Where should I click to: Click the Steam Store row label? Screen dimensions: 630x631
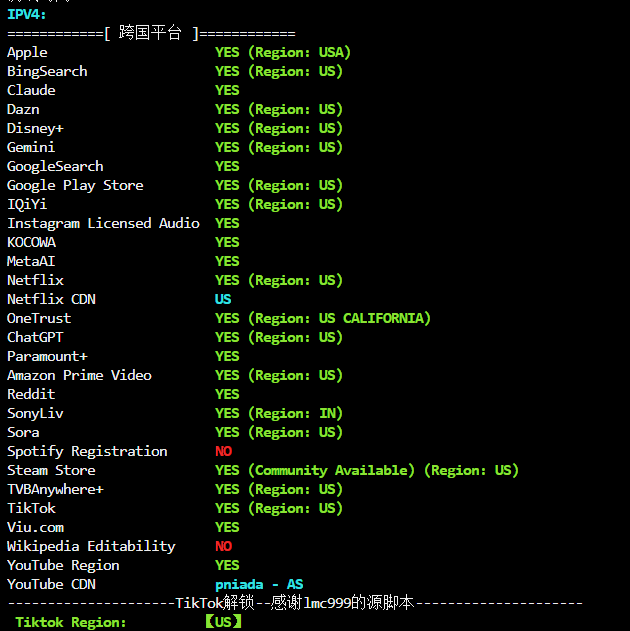click(x=51, y=470)
